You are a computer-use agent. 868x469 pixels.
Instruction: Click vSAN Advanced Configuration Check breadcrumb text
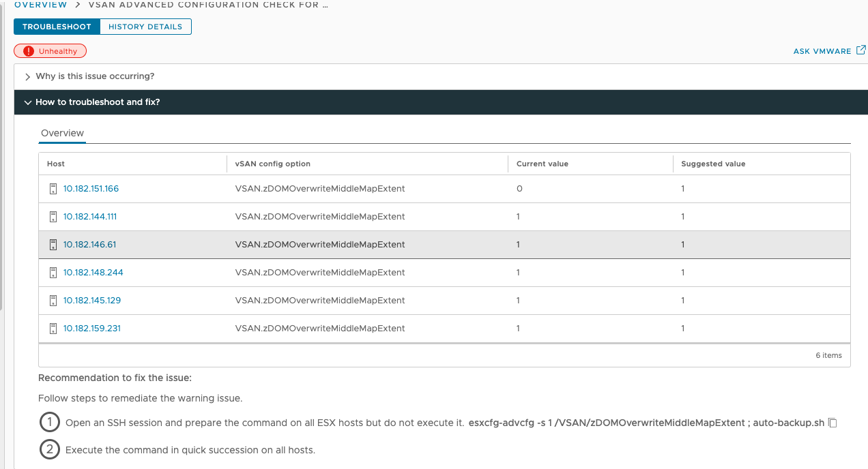click(x=208, y=5)
